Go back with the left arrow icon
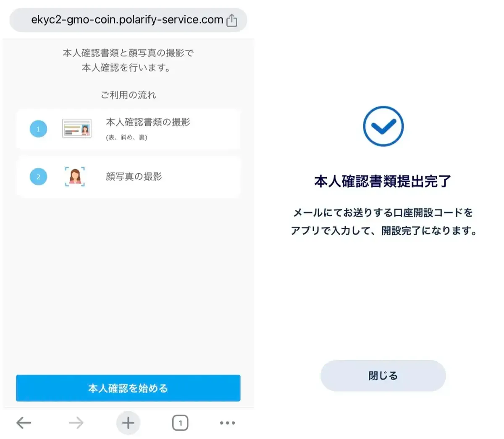This screenshot has width=504, height=439. (x=24, y=423)
